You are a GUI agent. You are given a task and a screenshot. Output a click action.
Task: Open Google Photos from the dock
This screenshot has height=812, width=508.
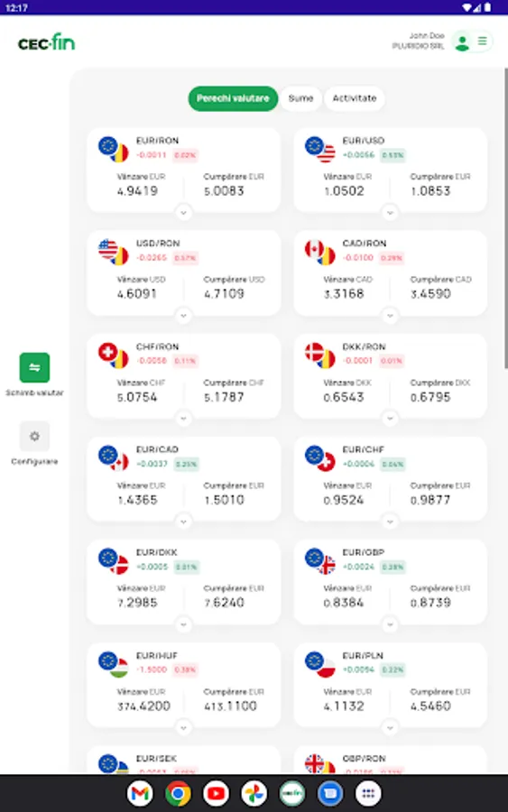(254, 793)
